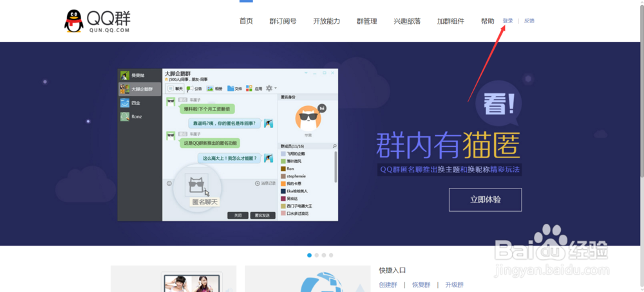Switch to the third carousel dot
The image size is (644, 292).
(324, 255)
